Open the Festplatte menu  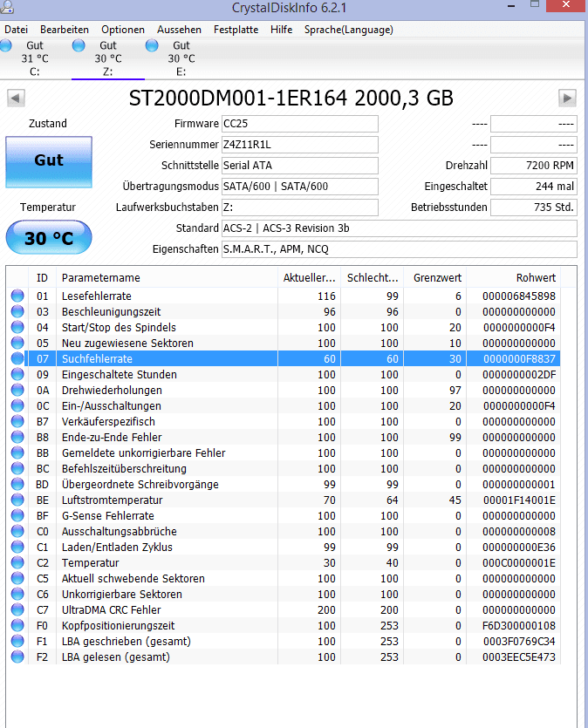[x=236, y=30]
